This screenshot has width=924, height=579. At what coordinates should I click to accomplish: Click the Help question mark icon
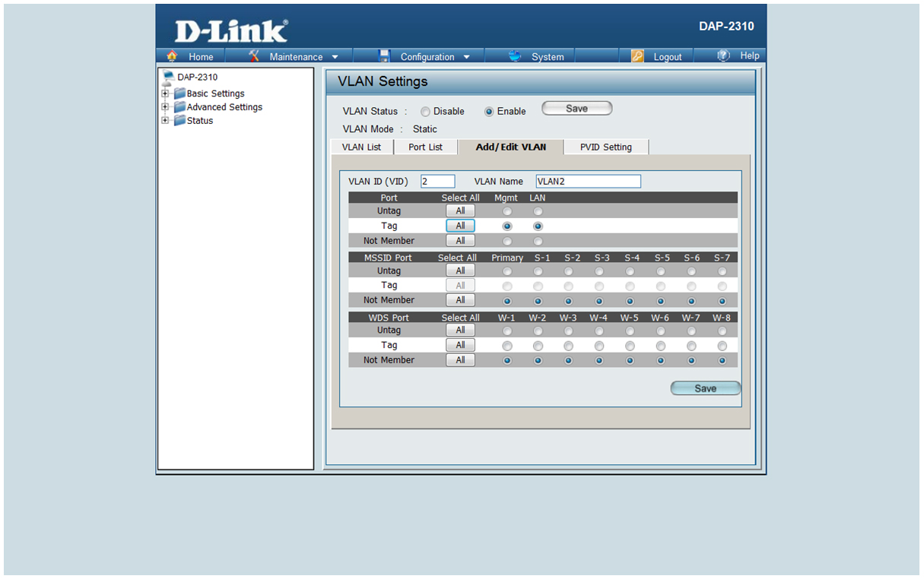(724, 56)
